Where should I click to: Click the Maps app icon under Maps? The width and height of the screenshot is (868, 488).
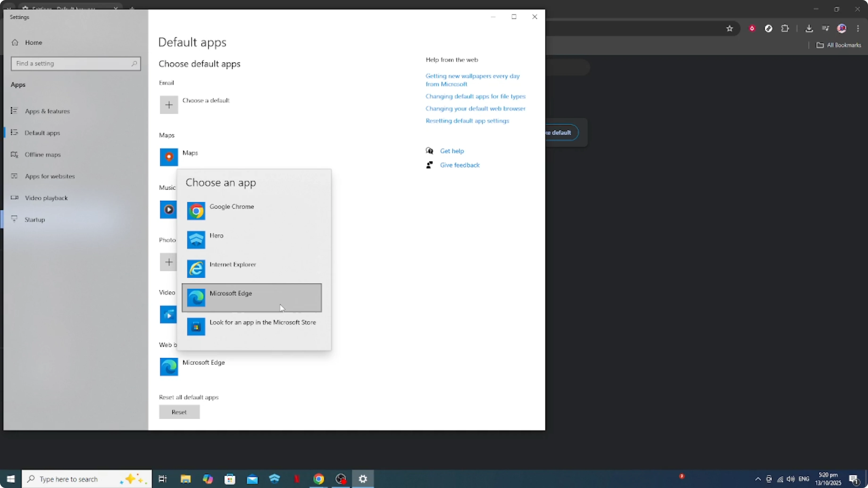click(169, 157)
